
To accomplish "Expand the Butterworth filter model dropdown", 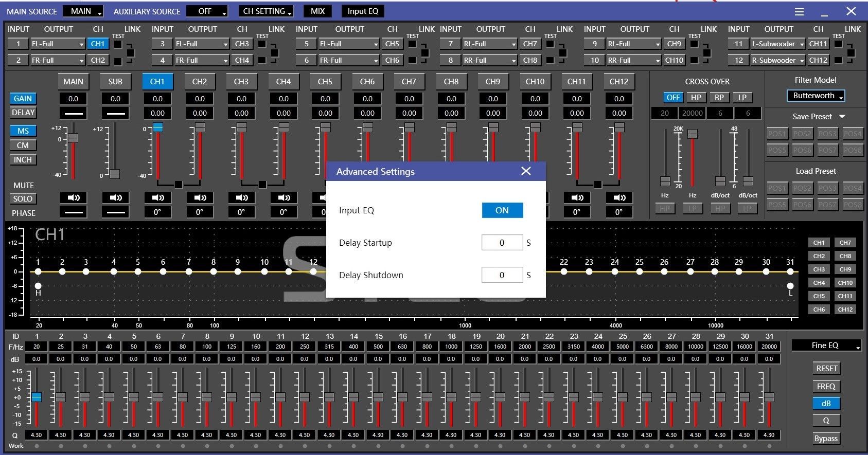I will pos(816,96).
